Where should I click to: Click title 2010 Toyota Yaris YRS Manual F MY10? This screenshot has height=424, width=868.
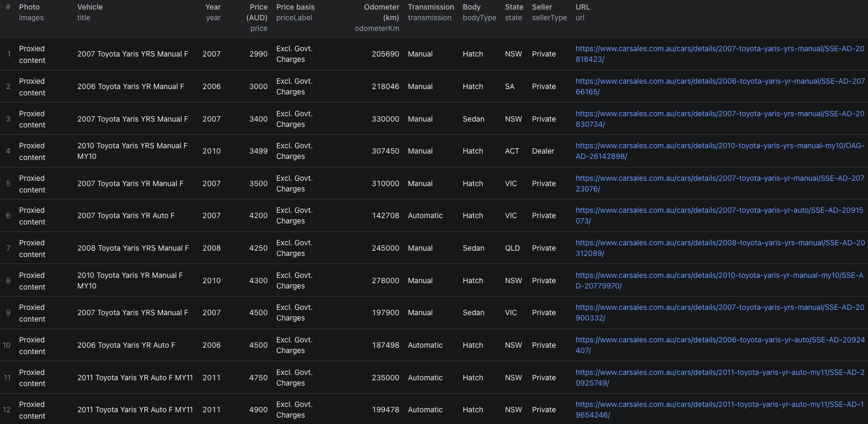coord(132,151)
